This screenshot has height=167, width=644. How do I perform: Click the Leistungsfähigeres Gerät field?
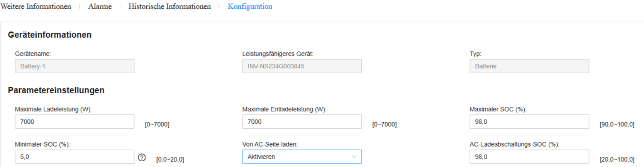[302, 66]
